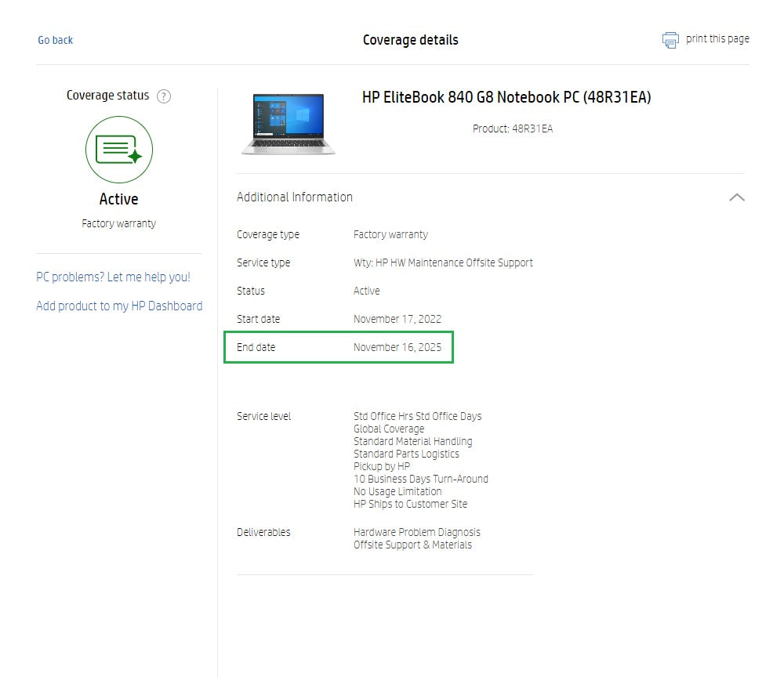
Task: Select the 10 Business Days Turn-Around line
Action: coord(420,479)
